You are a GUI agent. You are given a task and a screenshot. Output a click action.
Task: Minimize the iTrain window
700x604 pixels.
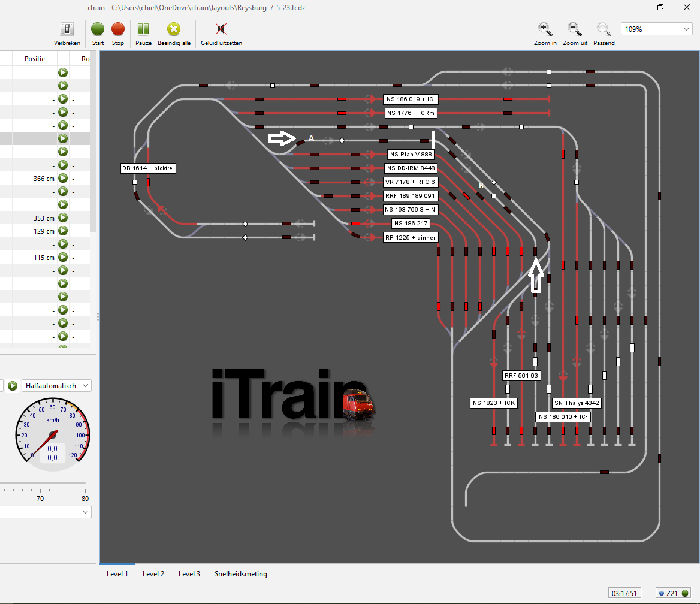634,7
